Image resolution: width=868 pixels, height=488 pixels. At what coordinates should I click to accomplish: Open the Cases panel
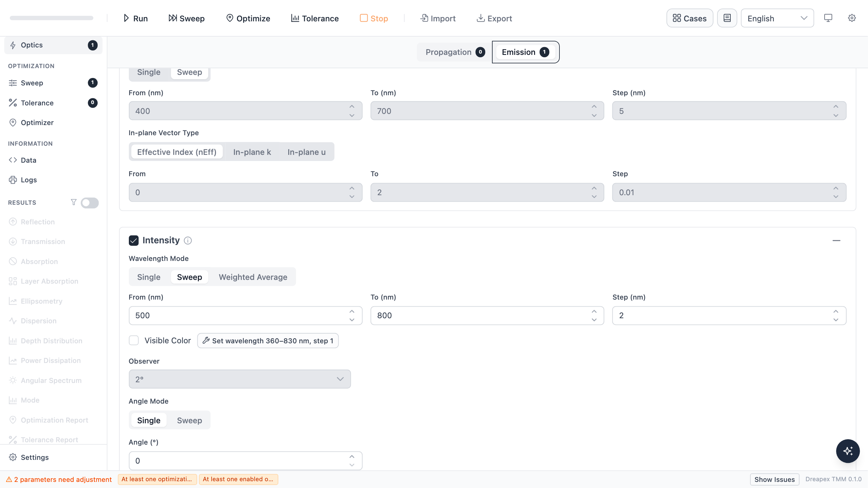tap(690, 18)
